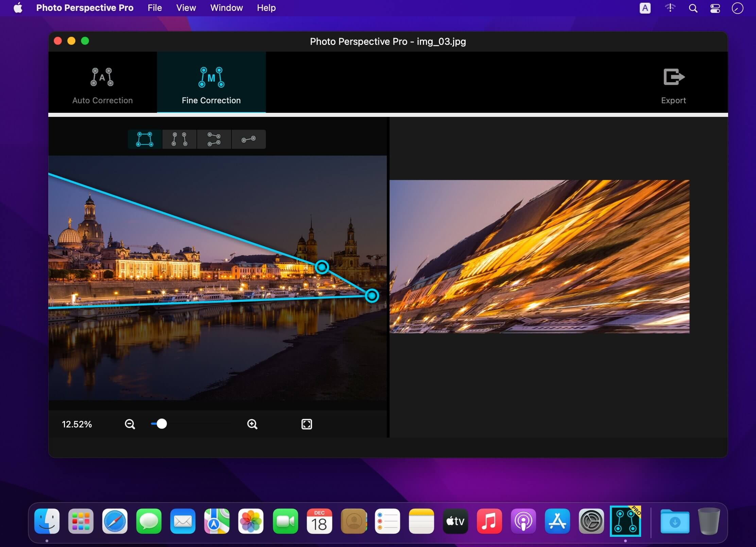Open the Window menu
The width and height of the screenshot is (756, 547).
[x=226, y=8]
